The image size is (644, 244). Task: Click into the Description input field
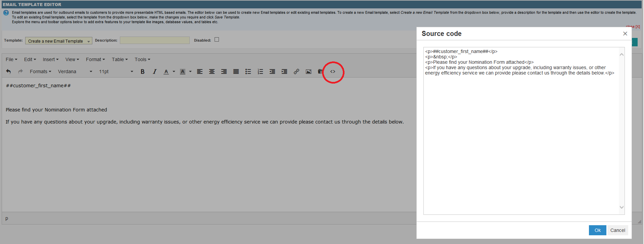pos(154,40)
